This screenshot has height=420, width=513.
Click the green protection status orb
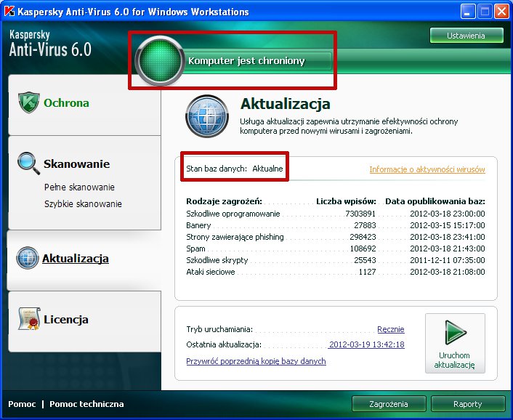[x=160, y=60]
